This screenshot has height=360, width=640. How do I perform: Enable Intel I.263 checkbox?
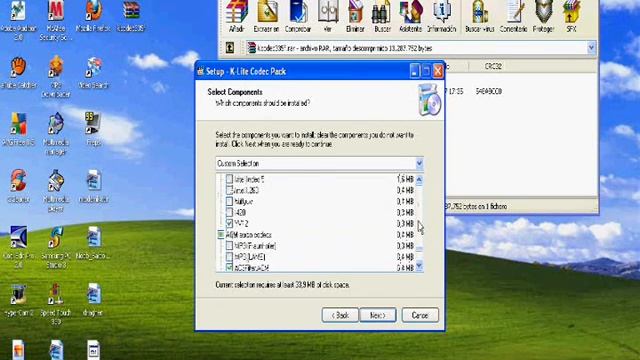229,190
